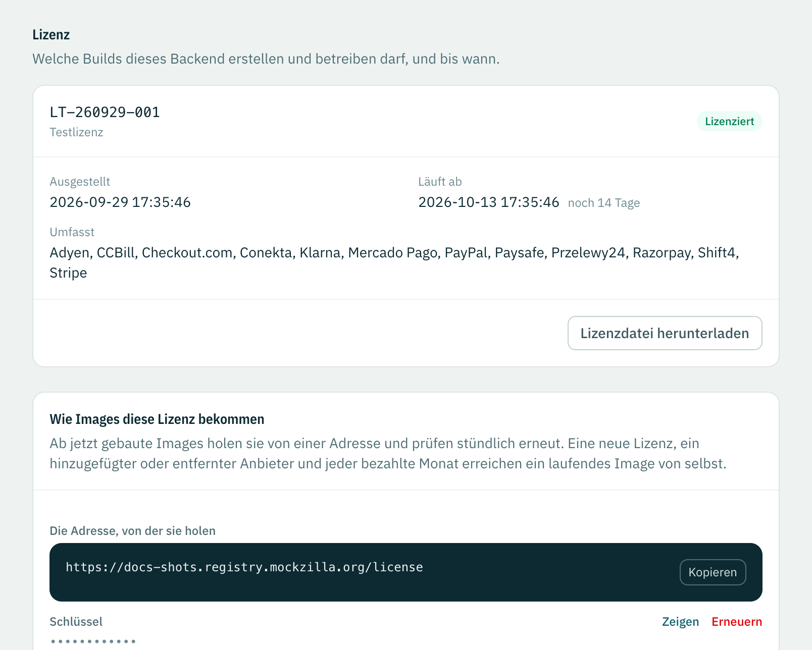The width and height of the screenshot is (812, 650).
Task: Select the issued date 2026-09-29 17:35:46
Action: tap(120, 202)
